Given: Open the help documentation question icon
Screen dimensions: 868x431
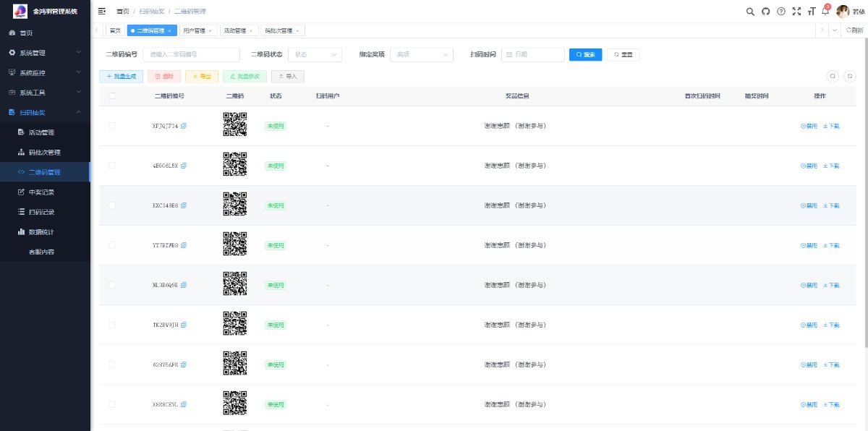Looking at the screenshot, I should tap(781, 11).
